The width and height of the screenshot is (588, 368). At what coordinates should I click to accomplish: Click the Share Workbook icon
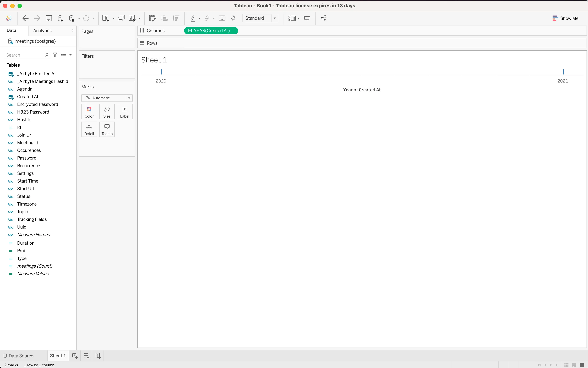point(323,18)
